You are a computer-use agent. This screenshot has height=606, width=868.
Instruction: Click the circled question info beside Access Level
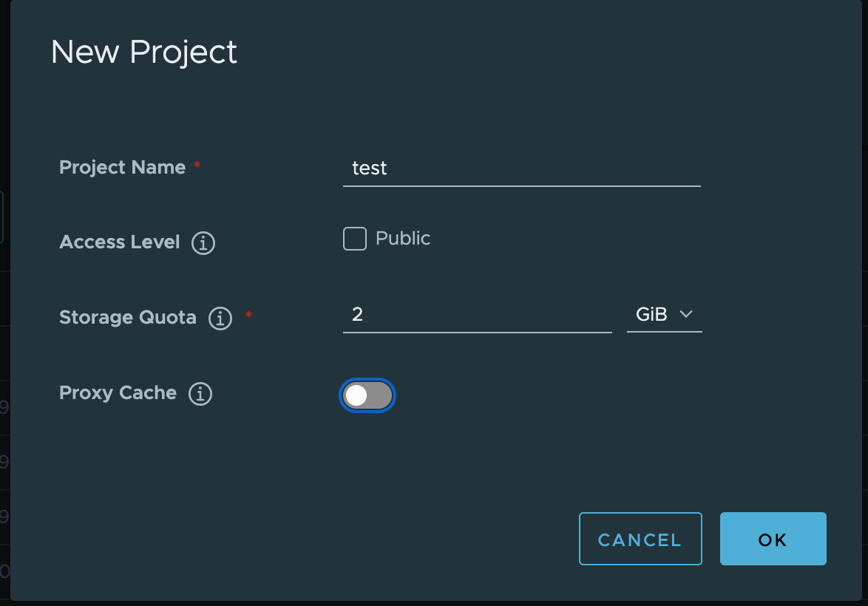(203, 242)
